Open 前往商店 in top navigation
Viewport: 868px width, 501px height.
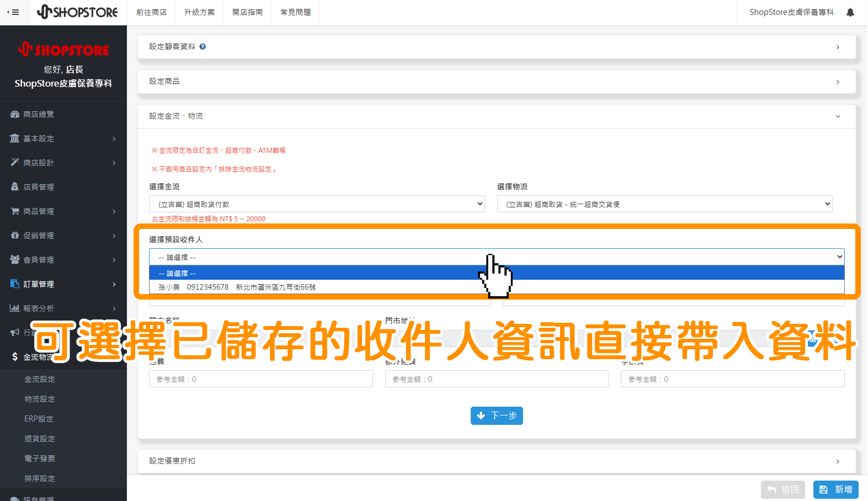(151, 12)
